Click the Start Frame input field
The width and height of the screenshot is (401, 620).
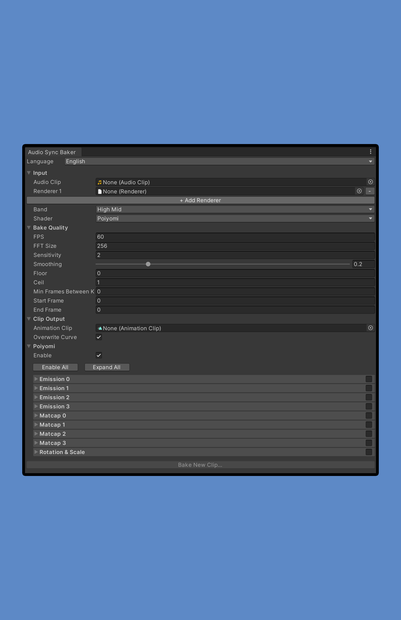click(235, 301)
